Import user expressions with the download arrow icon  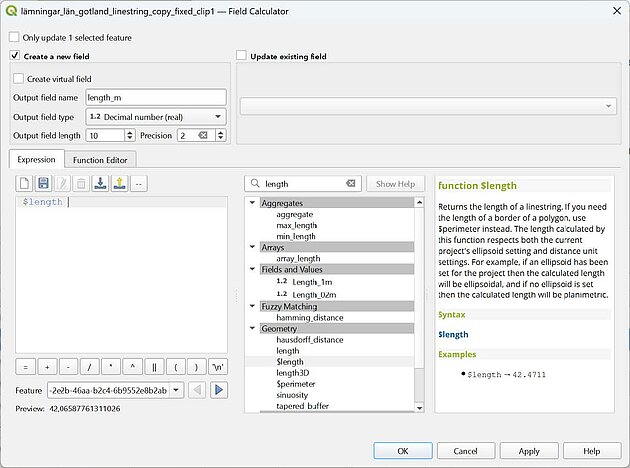point(100,184)
